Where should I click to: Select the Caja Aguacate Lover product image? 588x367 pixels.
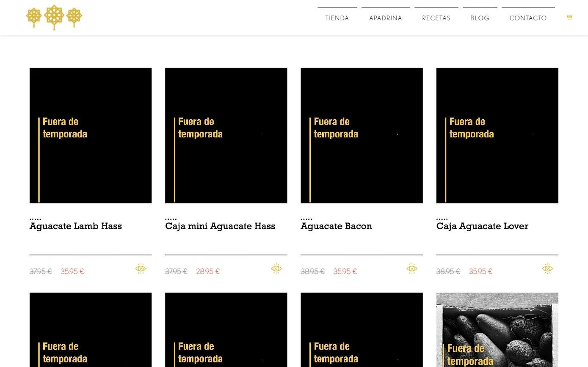(497, 135)
